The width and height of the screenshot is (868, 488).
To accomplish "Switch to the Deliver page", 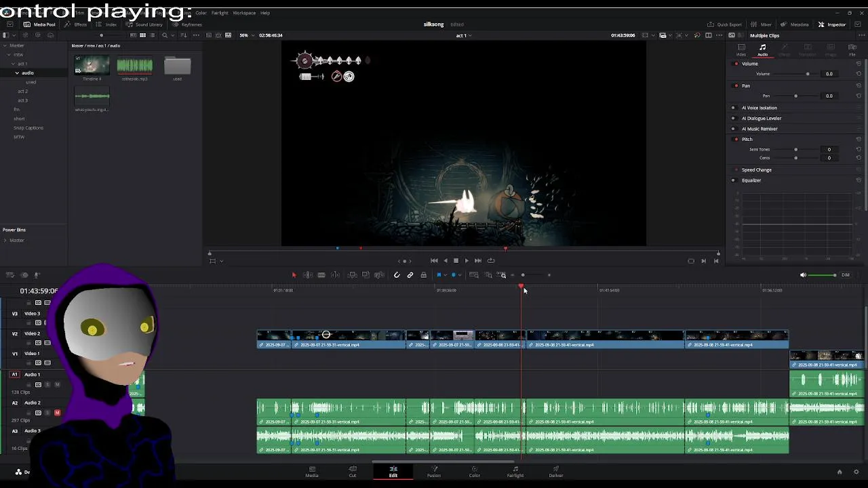I will [556, 471].
